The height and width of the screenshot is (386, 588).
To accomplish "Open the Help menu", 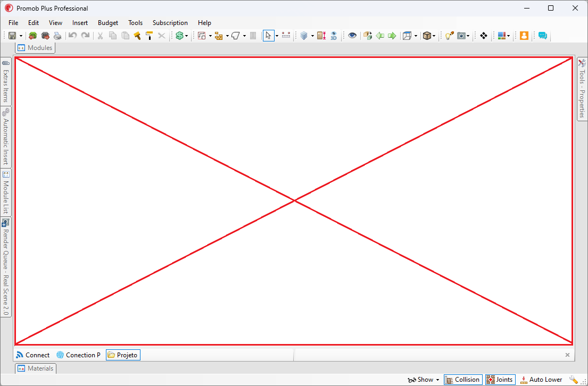I will point(205,23).
